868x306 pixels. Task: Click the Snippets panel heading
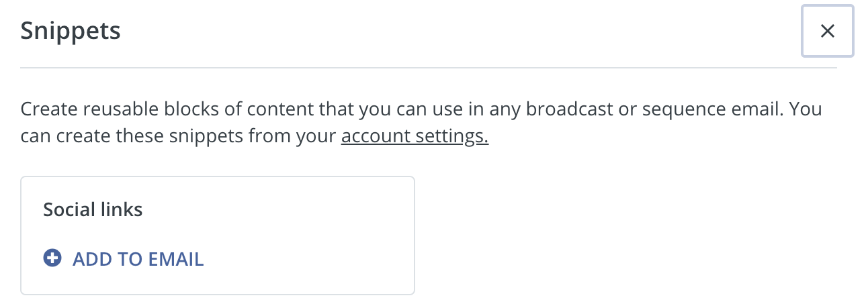(71, 31)
